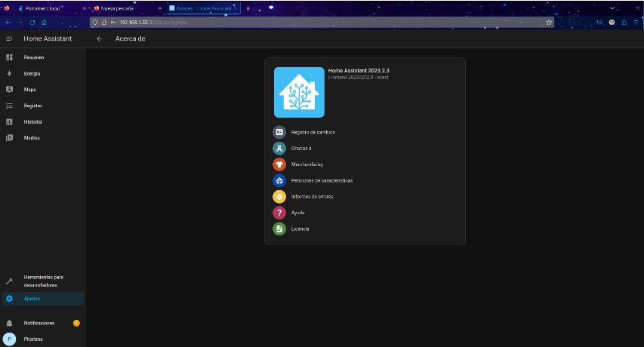Image resolution: width=644 pixels, height=347 pixels.
Task: Open the Energía lightning bolt icon
Action: click(9, 73)
